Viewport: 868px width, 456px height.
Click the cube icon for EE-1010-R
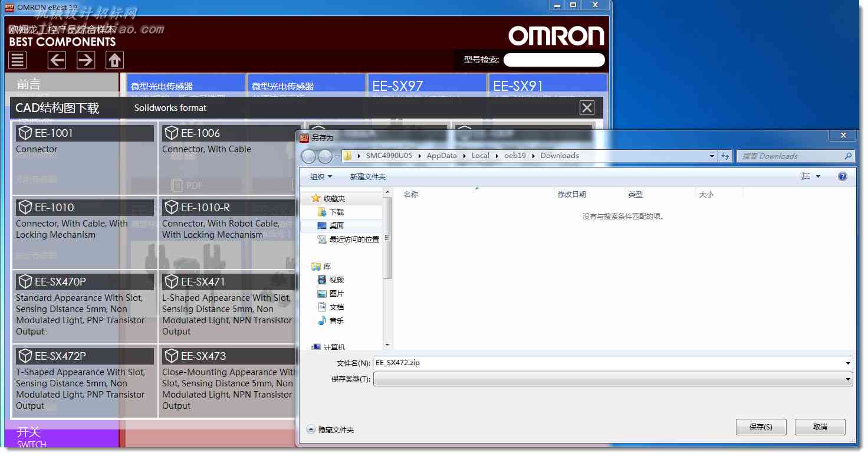click(x=172, y=207)
